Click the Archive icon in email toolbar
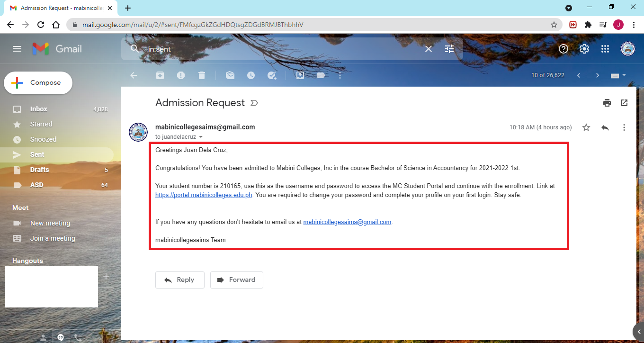Image resolution: width=644 pixels, height=343 pixels. pyautogui.click(x=160, y=75)
